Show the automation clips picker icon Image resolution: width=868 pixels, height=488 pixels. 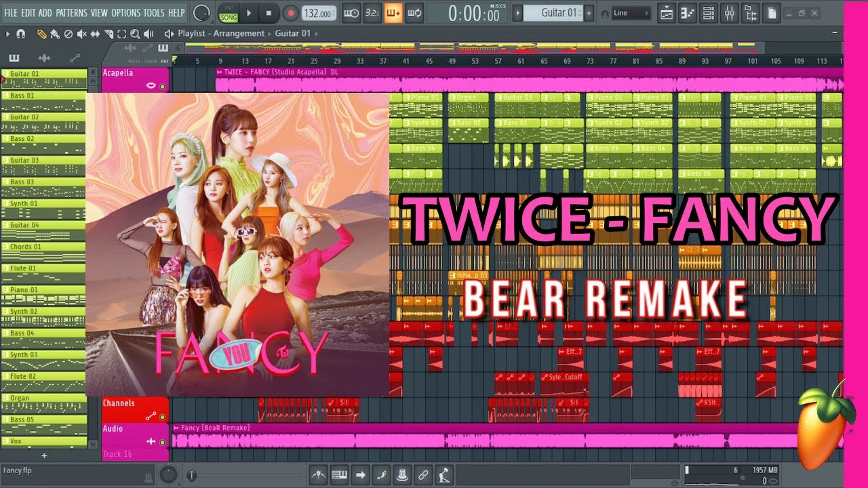[74, 58]
